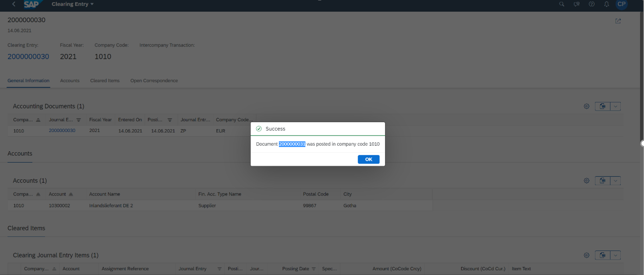Filter Journal Entry column in Clearing Journal Entry Items
The image size is (644, 275).
[219, 269]
